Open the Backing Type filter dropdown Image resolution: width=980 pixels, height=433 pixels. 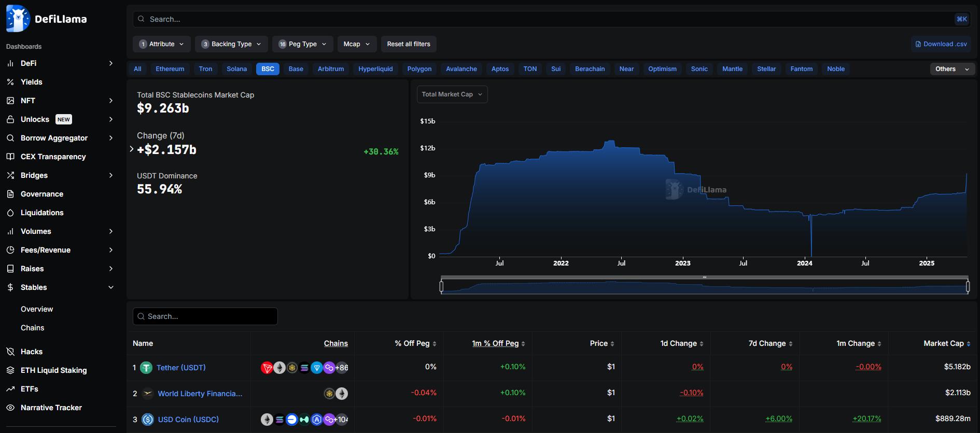click(x=231, y=44)
